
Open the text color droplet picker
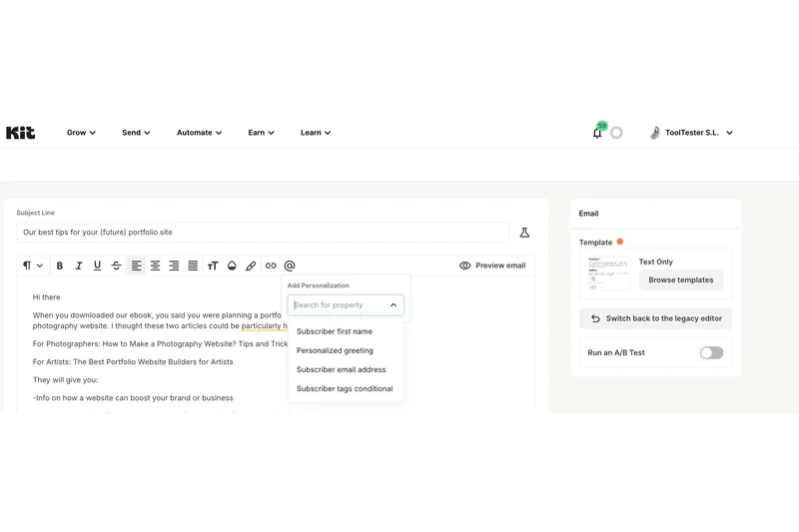point(232,266)
